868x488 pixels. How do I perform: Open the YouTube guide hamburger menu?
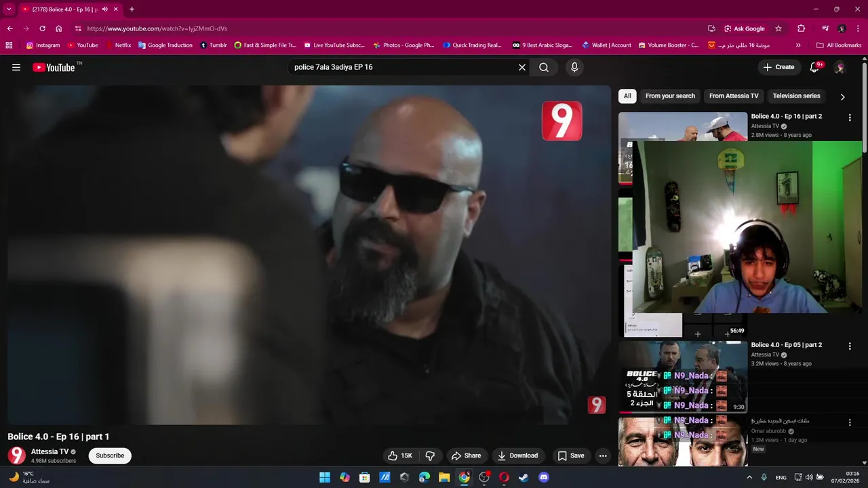16,67
